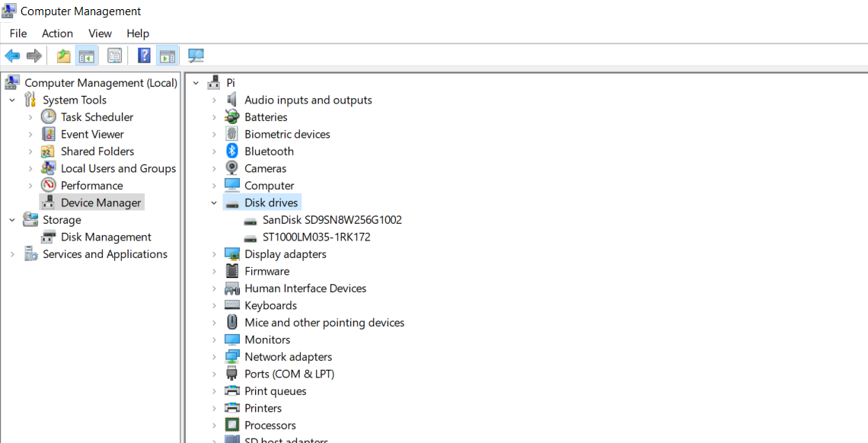The image size is (868, 443).
Task: Click the Back navigation arrow
Action: (12, 55)
